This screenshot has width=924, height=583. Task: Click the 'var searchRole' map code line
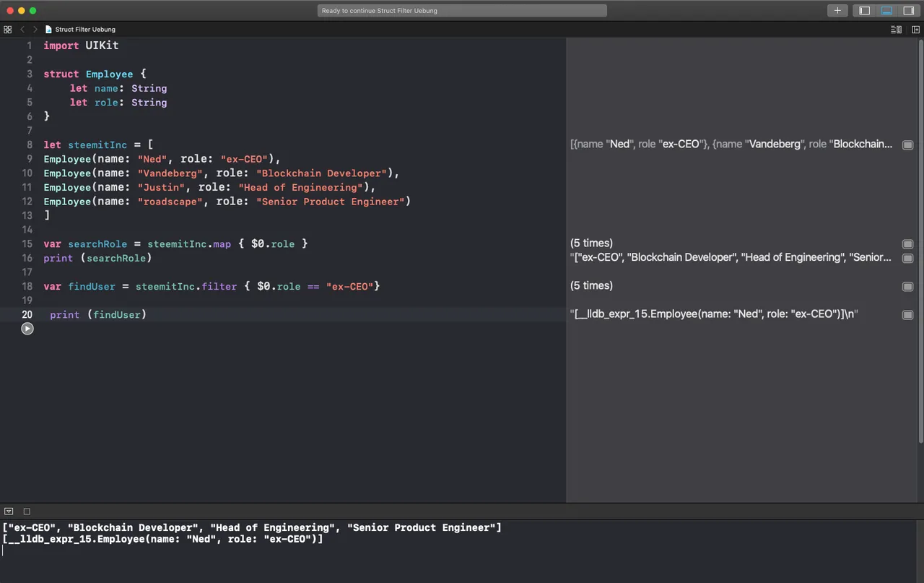[x=175, y=244]
